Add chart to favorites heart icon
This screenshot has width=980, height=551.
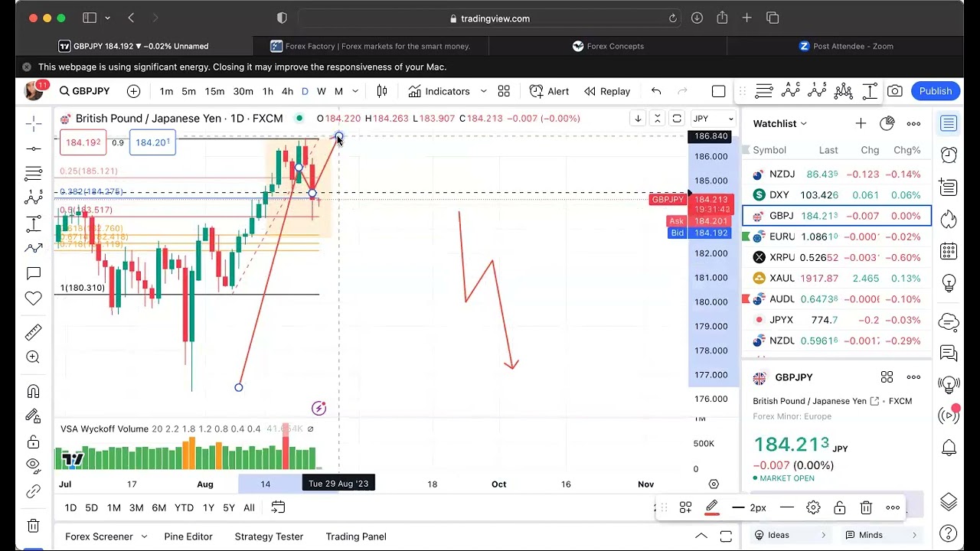[x=33, y=298]
